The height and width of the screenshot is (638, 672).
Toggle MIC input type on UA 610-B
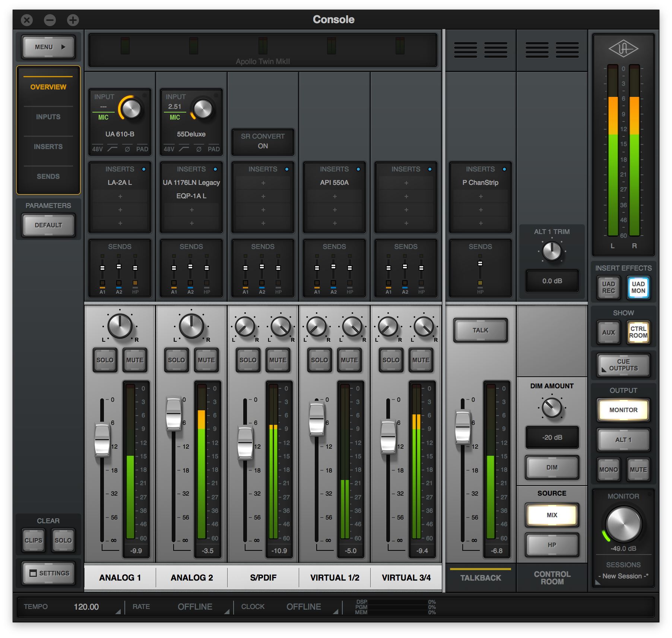click(103, 117)
